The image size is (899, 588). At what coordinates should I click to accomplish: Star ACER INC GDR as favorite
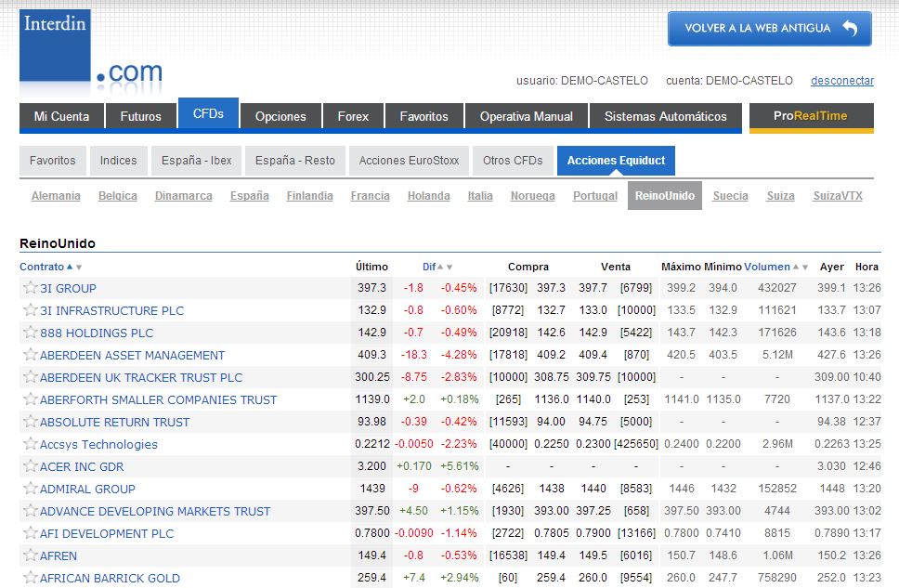(x=31, y=465)
